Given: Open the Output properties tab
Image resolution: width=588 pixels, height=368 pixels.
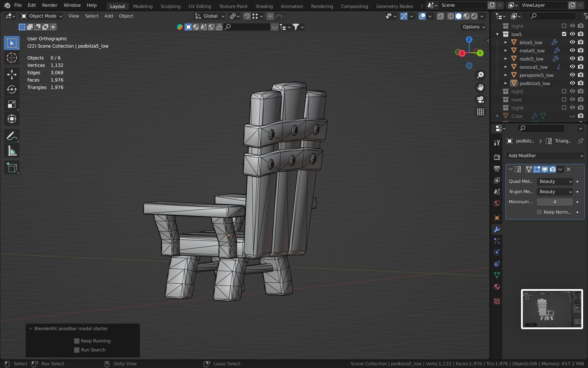Looking at the screenshot, I should pyautogui.click(x=497, y=169).
